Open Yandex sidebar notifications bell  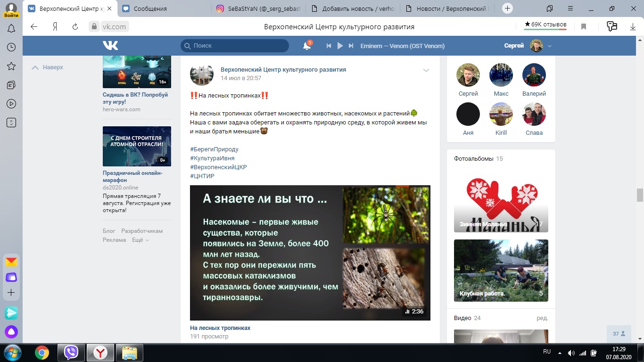[x=11, y=29]
